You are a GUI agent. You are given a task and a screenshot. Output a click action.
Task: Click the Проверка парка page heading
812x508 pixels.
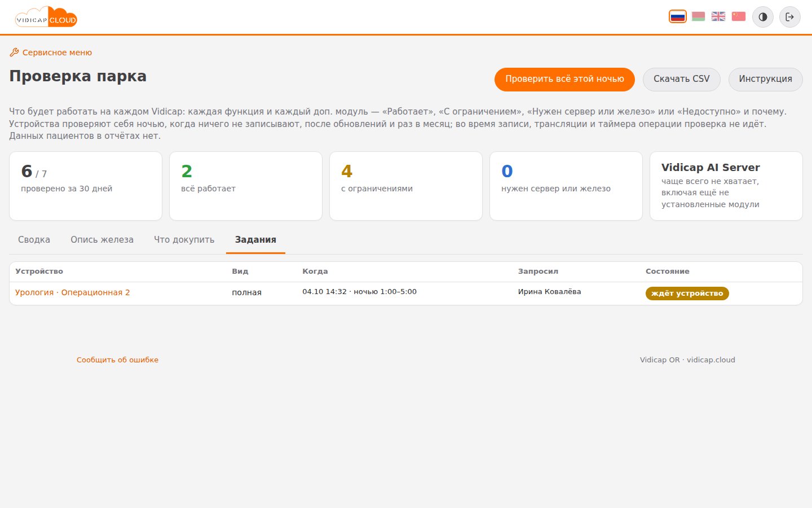[x=78, y=76]
